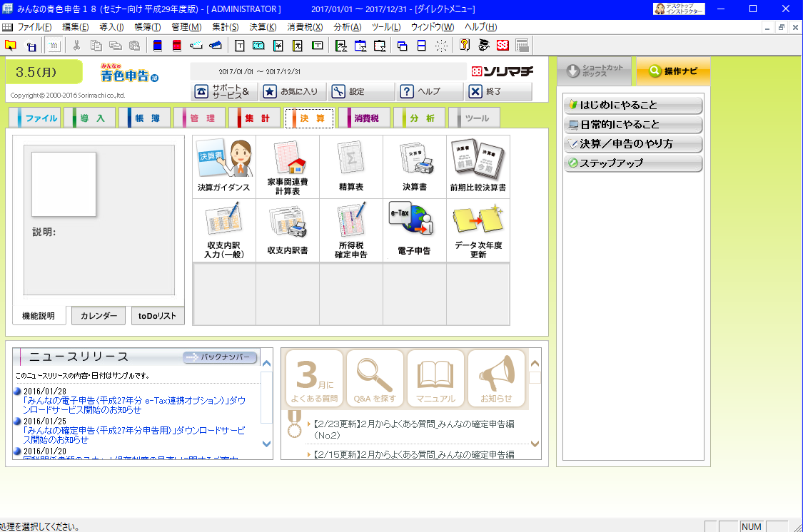Select the toDoリスト tab

(157, 316)
